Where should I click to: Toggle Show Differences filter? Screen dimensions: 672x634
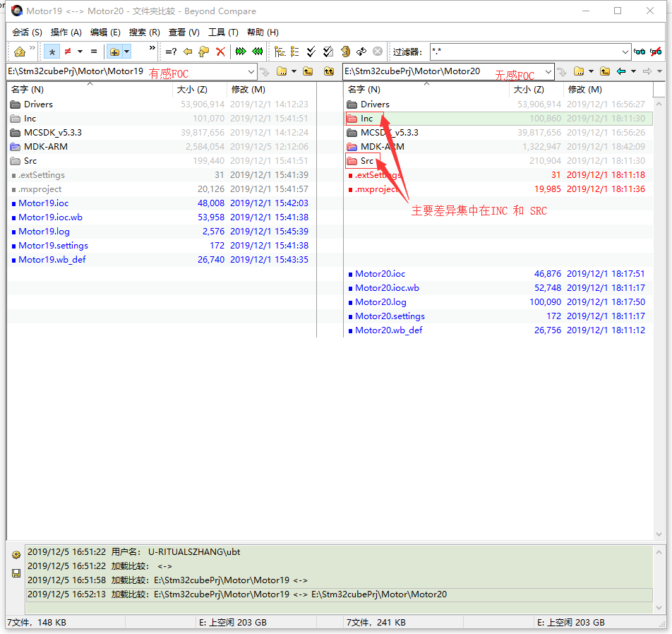[x=68, y=52]
